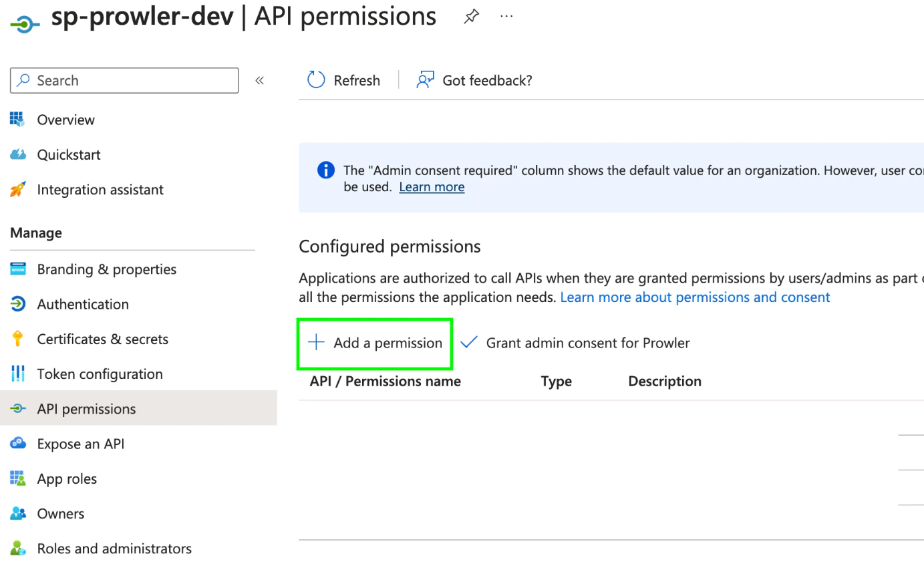
Task: Open Branding & properties
Action: pyautogui.click(x=107, y=269)
